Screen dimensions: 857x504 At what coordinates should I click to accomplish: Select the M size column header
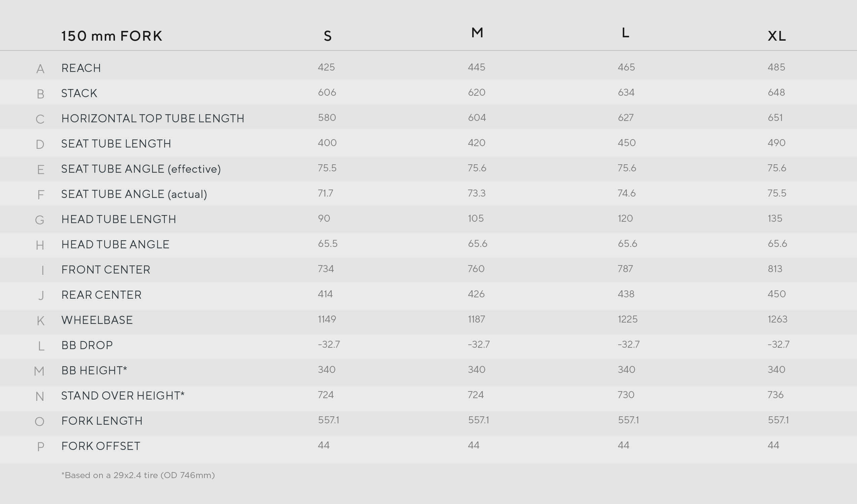pos(477,33)
